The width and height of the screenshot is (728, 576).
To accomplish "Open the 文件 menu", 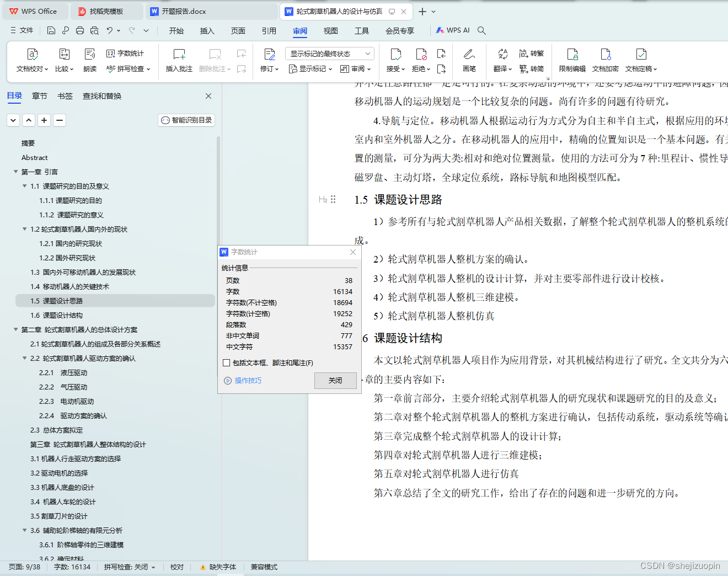I will tap(22, 30).
